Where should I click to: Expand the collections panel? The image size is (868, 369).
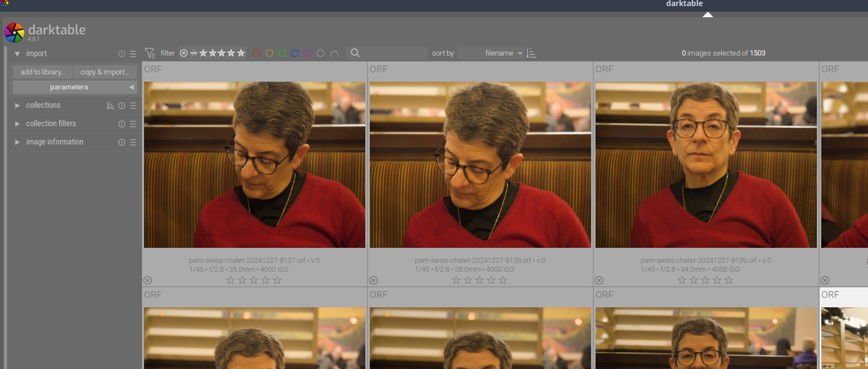pos(17,105)
